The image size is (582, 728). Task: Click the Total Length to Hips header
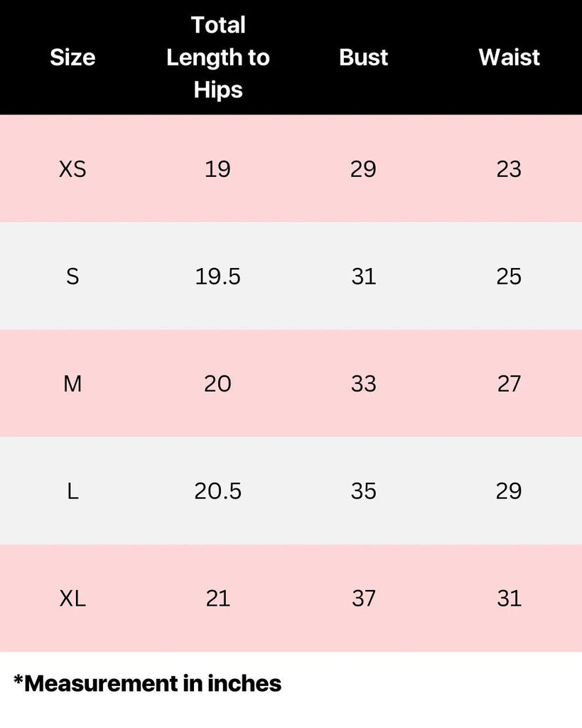[218, 58]
